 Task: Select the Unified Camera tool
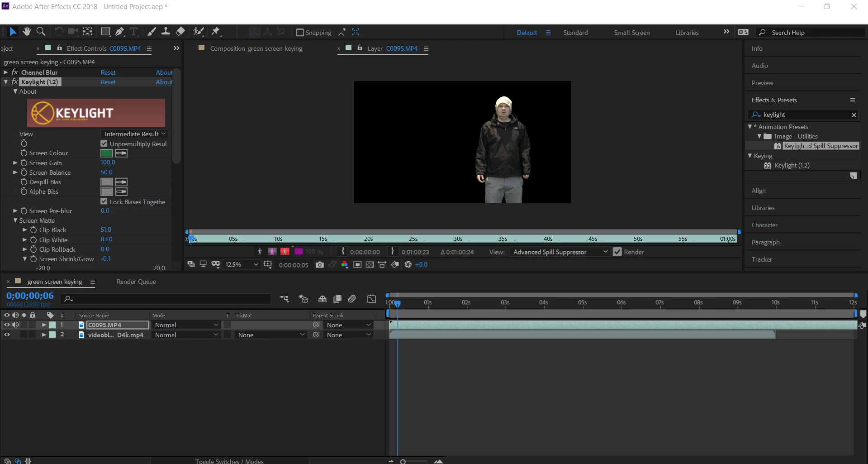[x=73, y=32]
